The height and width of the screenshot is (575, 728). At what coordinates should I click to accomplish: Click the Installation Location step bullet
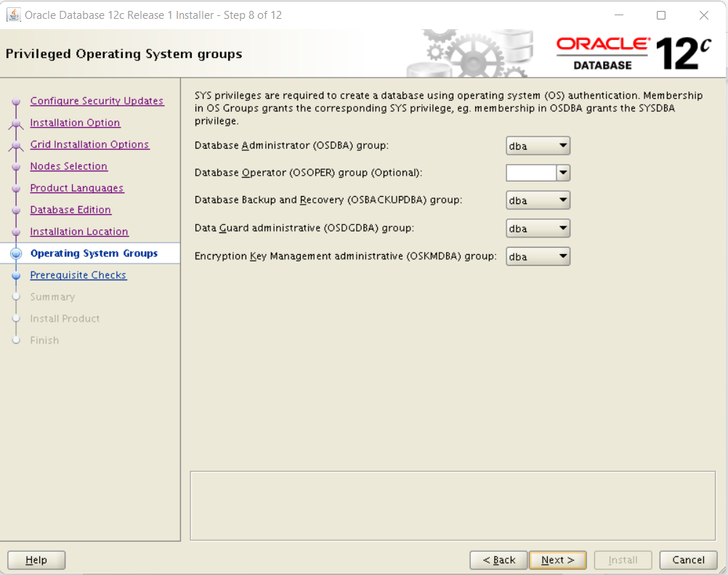pos(16,232)
